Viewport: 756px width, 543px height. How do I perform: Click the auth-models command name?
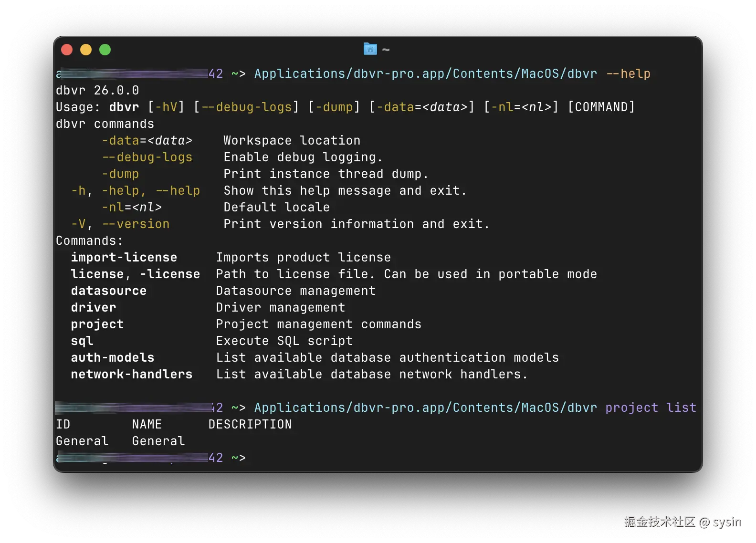(112, 358)
